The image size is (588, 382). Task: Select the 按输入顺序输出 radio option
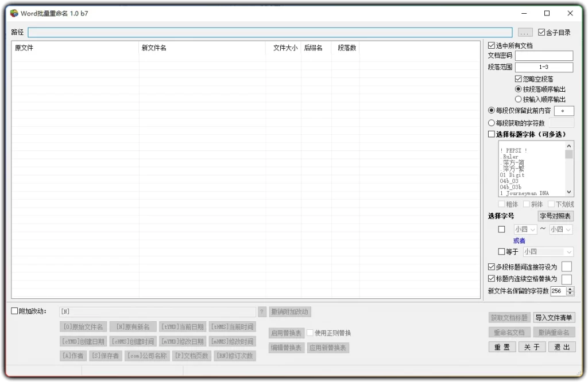(518, 99)
